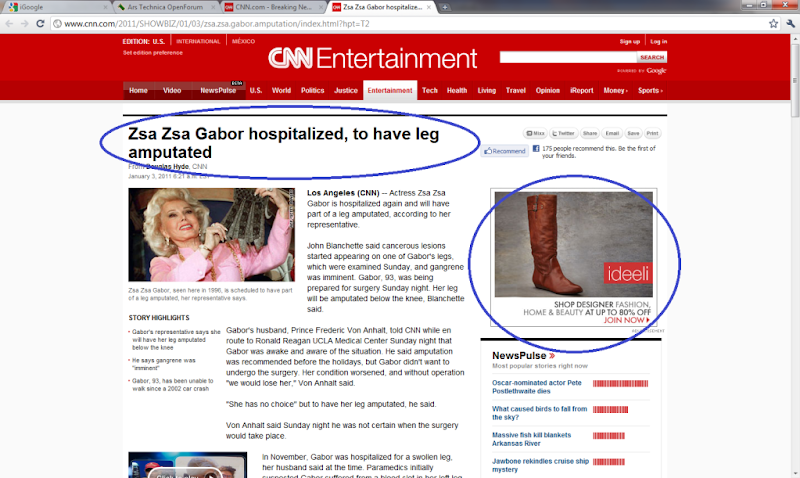Screen dimensions: 800x478
Task: Open the Sign up link
Action: point(629,41)
